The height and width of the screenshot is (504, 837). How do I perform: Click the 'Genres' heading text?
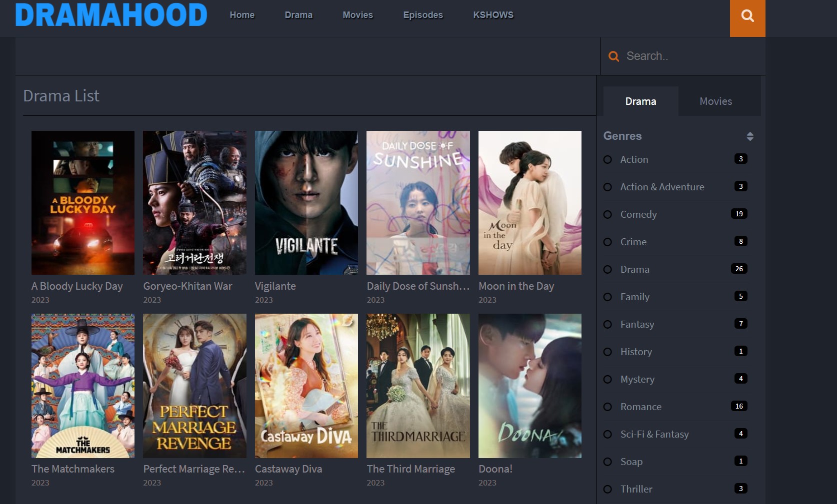(x=622, y=136)
